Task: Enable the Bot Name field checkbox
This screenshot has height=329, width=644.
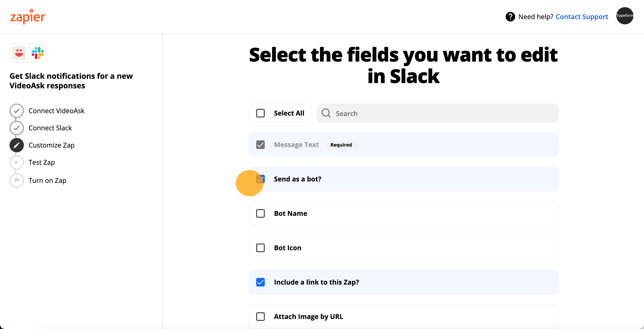Action: click(x=260, y=213)
